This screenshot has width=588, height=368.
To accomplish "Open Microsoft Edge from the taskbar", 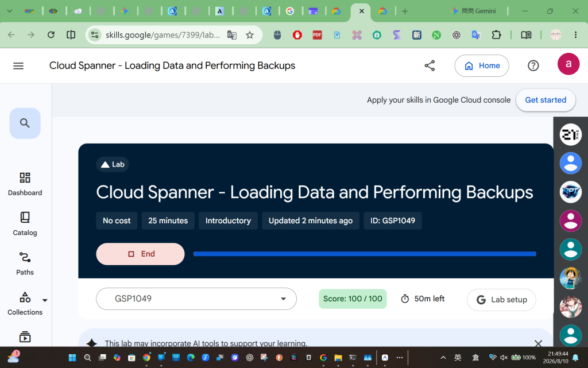I will point(191,358).
